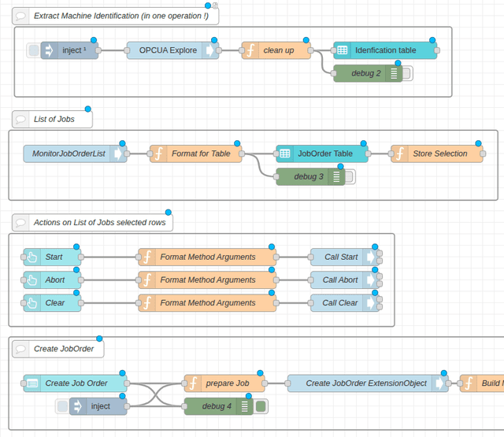Toggle the debug 3 node output button

click(x=350, y=177)
